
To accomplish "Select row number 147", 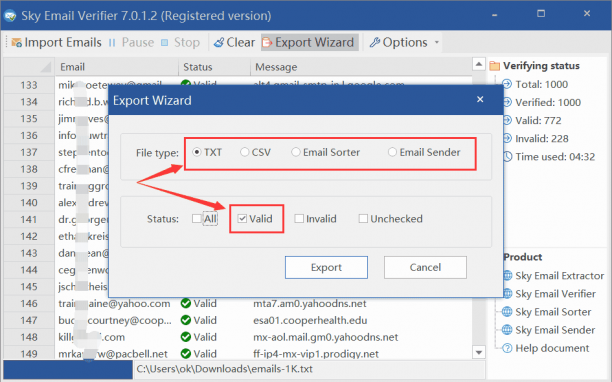I will [x=29, y=320].
